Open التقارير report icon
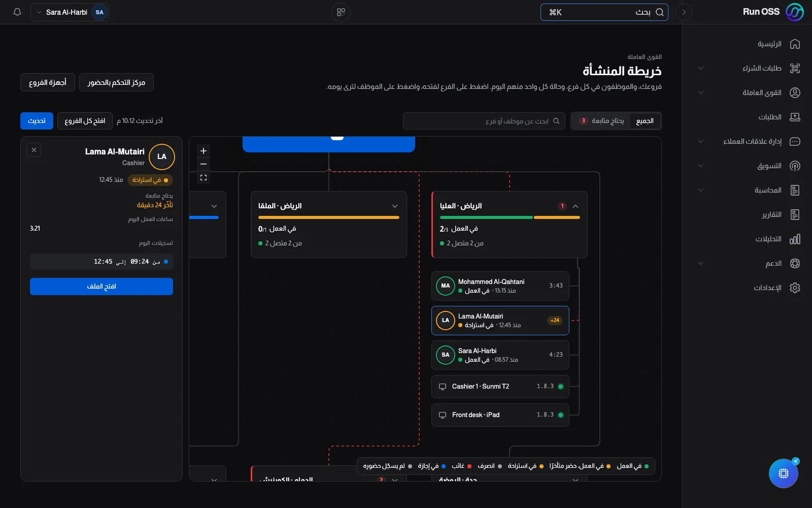Screen dimensions: 812x508 795,215
